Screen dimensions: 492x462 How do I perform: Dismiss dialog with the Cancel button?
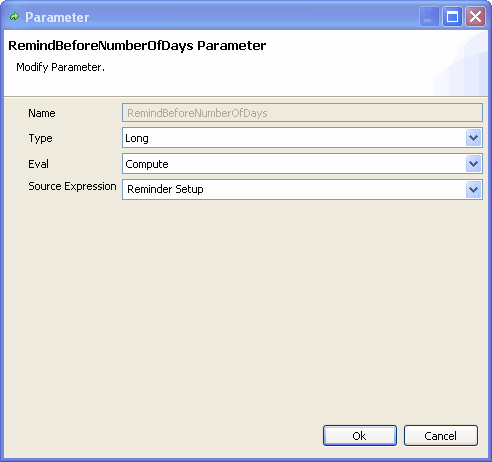[441, 436]
